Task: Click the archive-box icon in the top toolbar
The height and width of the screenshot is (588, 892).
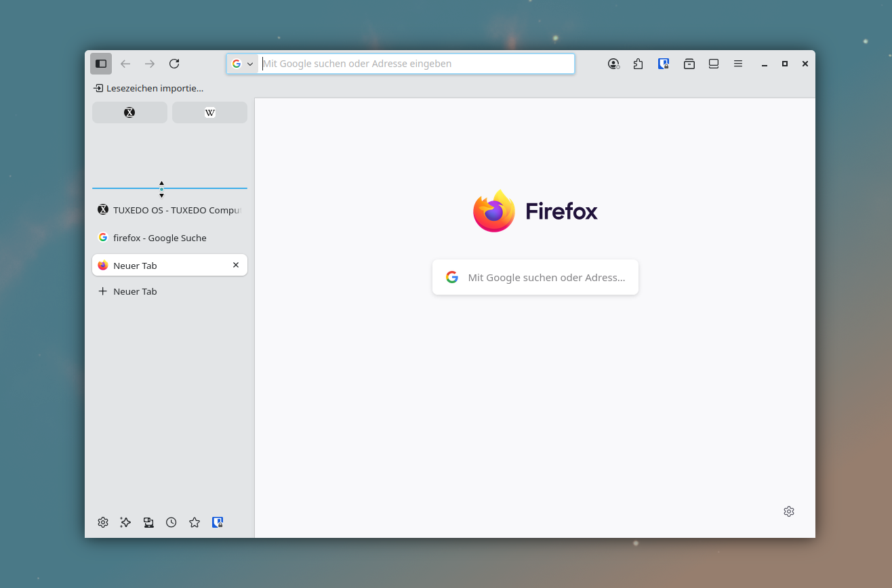Action: 689,64
